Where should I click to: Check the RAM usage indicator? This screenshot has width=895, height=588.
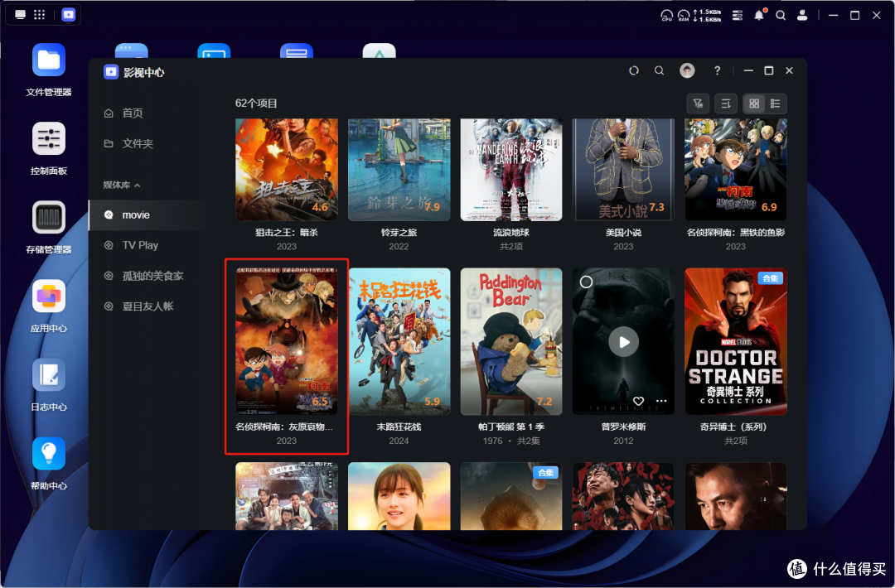683,16
